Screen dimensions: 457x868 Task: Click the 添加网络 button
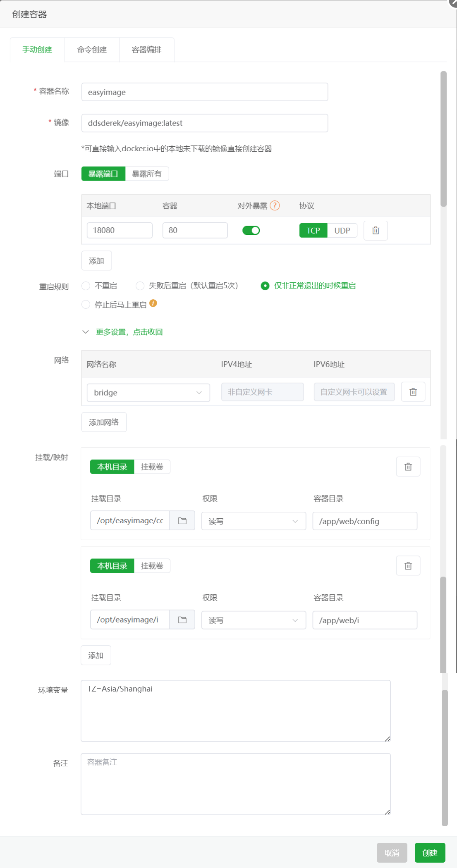pyautogui.click(x=104, y=422)
